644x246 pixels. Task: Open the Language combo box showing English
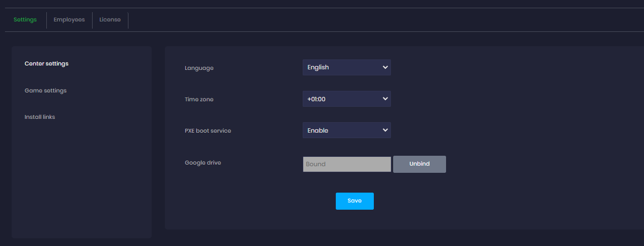[346, 67]
